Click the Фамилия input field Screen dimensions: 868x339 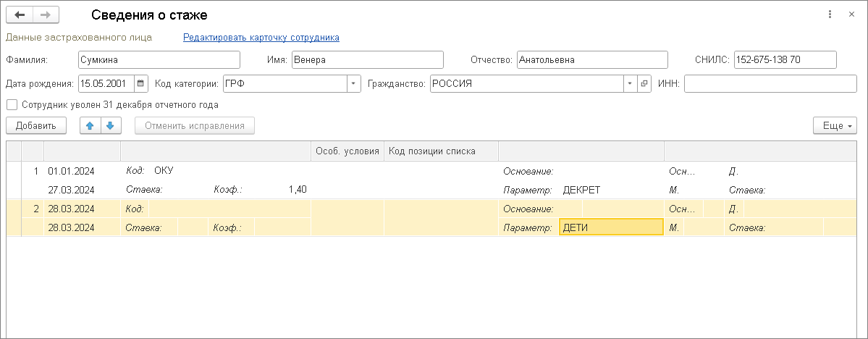point(159,60)
